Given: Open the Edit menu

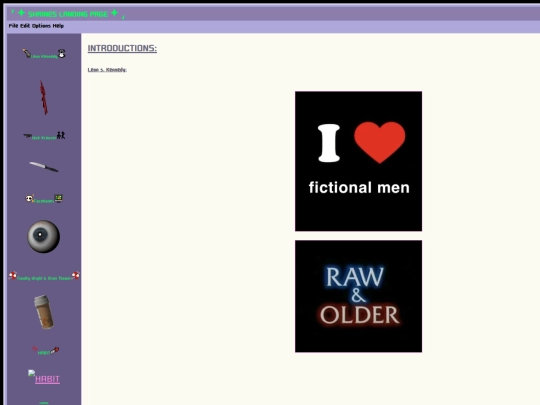Looking at the screenshot, I should [x=25, y=26].
